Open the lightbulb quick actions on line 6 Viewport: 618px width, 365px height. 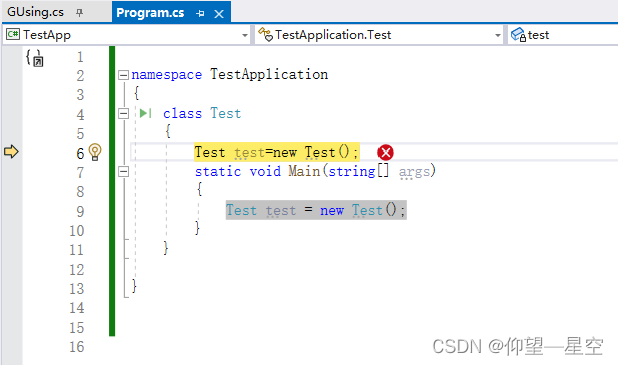95,152
